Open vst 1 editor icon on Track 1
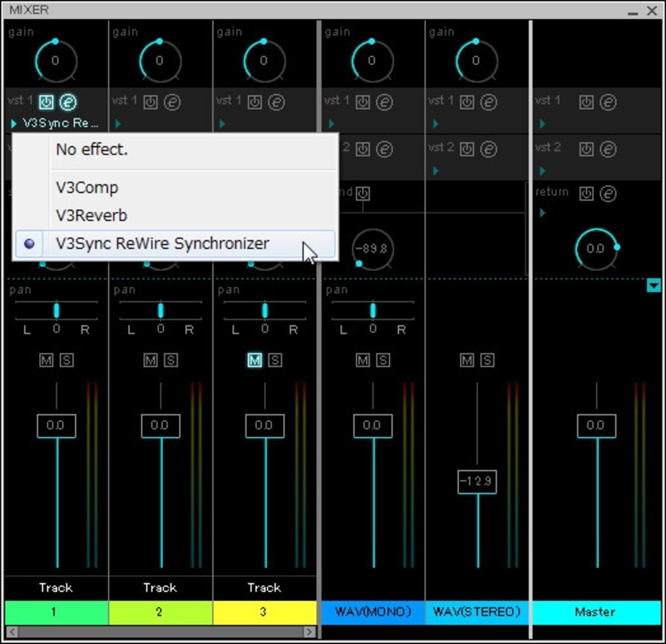Image resolution: width=666 pixels, height=644 pixels. [68, 102]
